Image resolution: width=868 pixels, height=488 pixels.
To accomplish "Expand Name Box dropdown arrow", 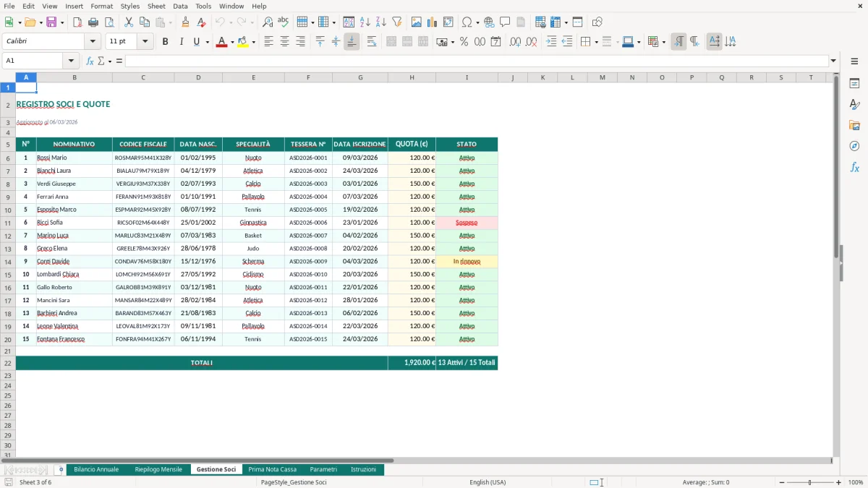I will tap(71, 61).
